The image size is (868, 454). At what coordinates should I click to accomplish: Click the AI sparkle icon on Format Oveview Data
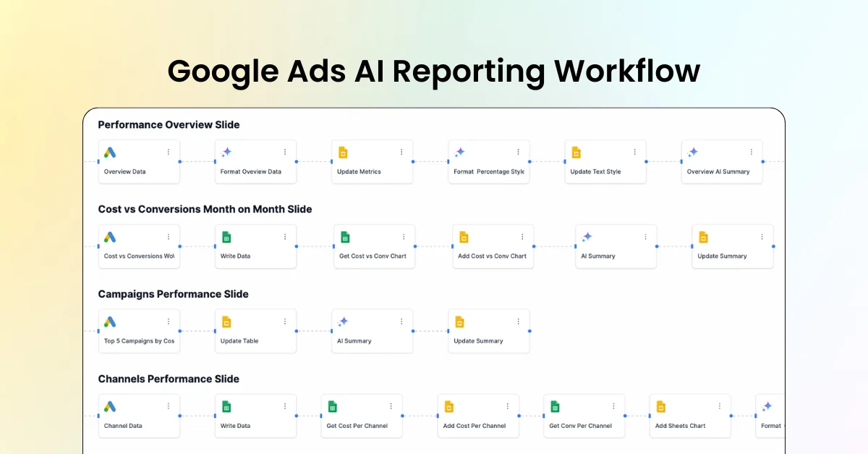click(226, 153)
